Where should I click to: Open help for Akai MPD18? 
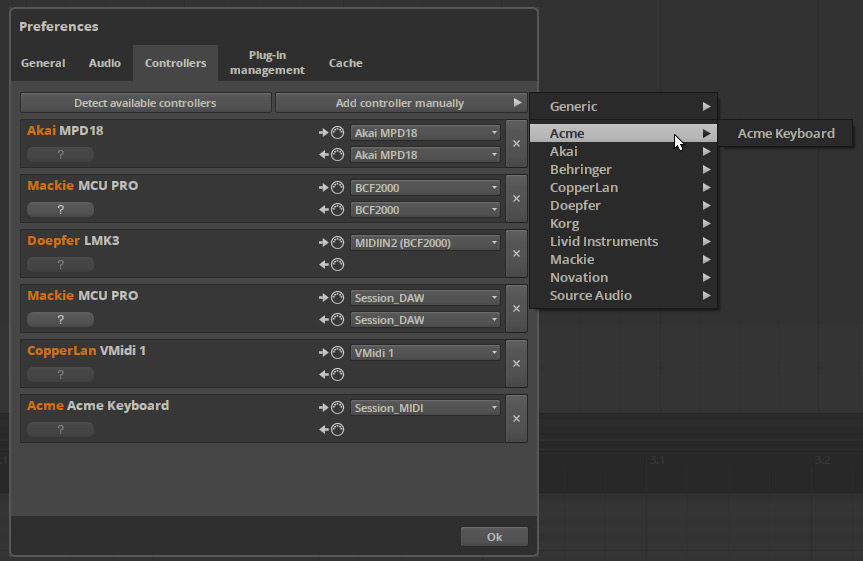click(61, 155)
